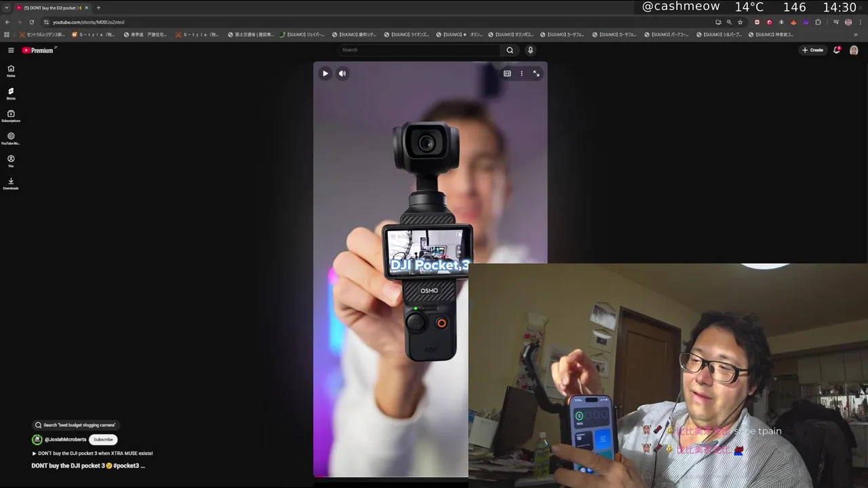
Task: Bookmark this page with the star icon
Action: pos(740,22)
